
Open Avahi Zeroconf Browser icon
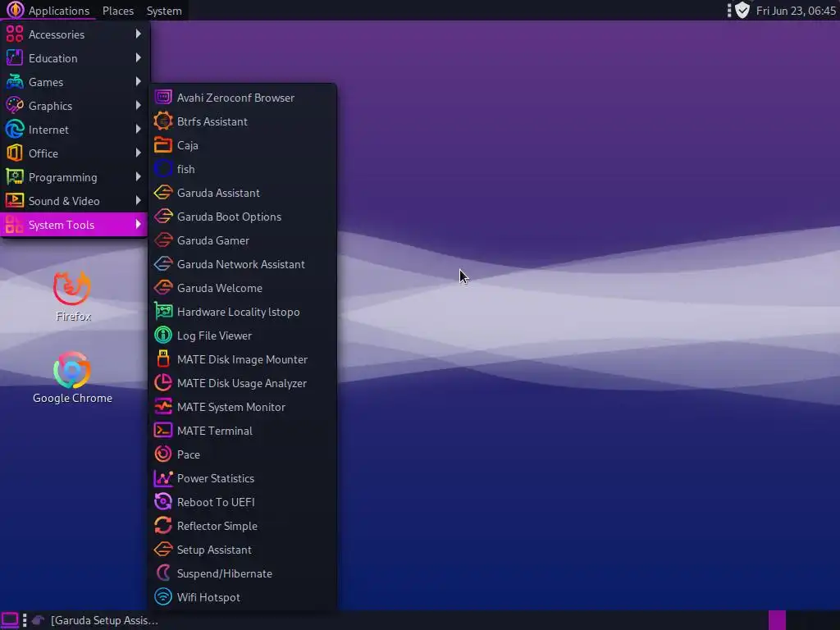click(163, 98)
